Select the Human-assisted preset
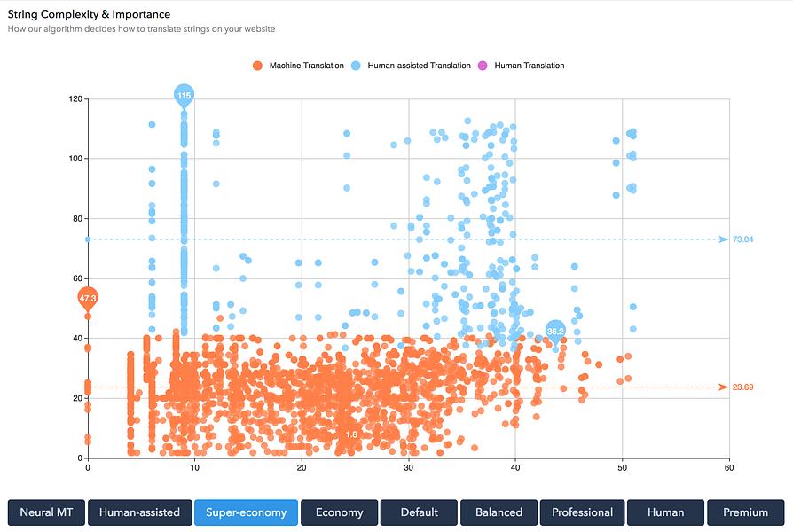793x532 pixels. pos(139,512)
